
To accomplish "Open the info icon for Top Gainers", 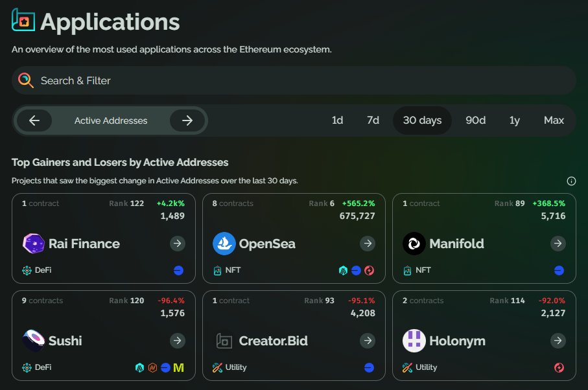I will pyautogui.click(x=571, y=181).
